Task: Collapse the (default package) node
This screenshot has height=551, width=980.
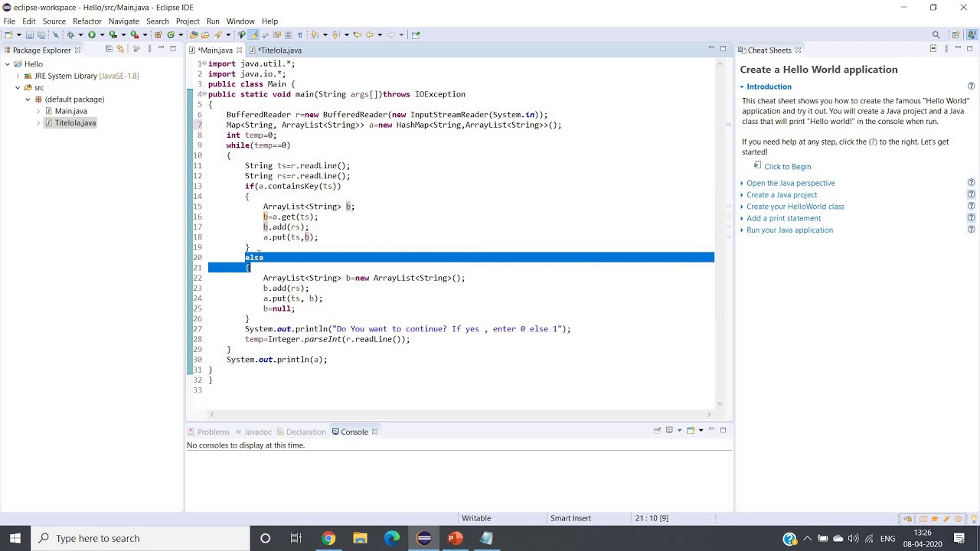Action: pyautogui.click(x=28, y=99)
